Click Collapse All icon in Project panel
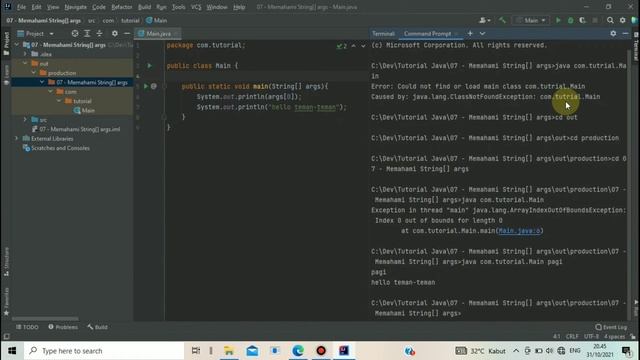This screenshot has height=360, width=640. pyautogui.click(x=99, y=33)
